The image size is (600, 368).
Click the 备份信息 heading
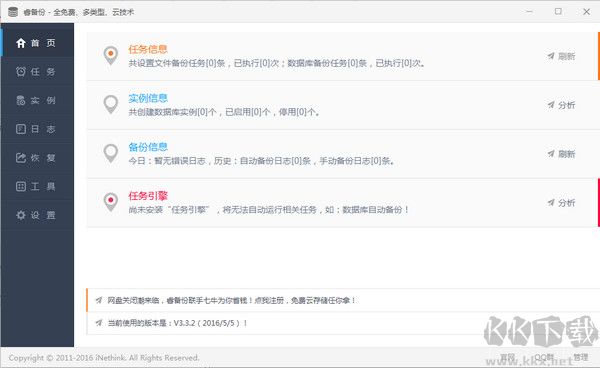tap(148, 147)
